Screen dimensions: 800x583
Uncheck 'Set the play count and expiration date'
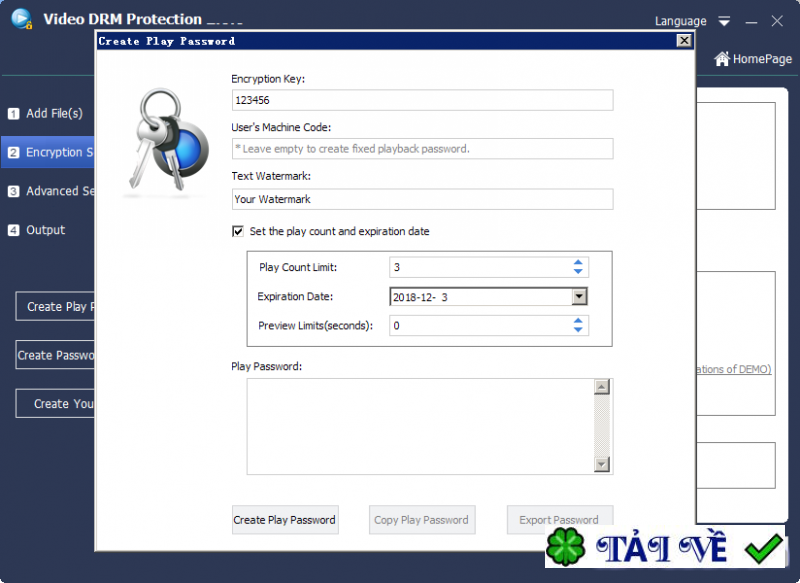pos(238,231)
